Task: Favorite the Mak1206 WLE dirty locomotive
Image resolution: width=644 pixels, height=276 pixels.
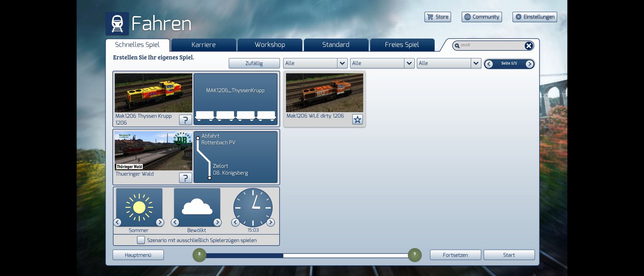Action: click(358, 120)
